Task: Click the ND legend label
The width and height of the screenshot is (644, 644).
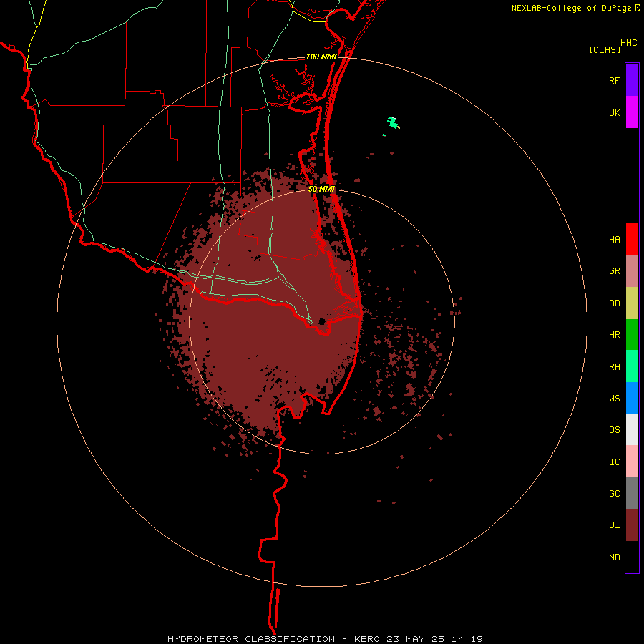Action: tap(614, 557)
